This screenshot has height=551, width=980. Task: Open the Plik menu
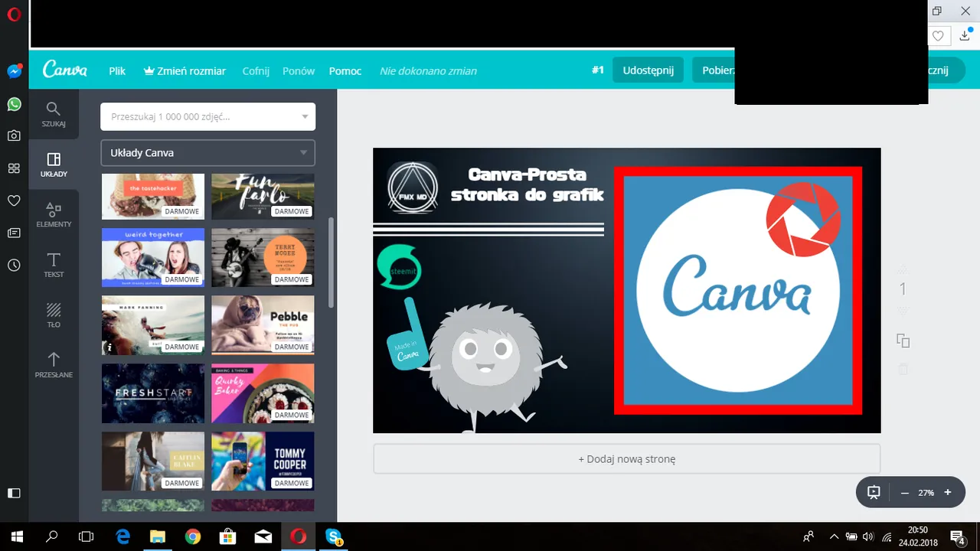(117, 70)
